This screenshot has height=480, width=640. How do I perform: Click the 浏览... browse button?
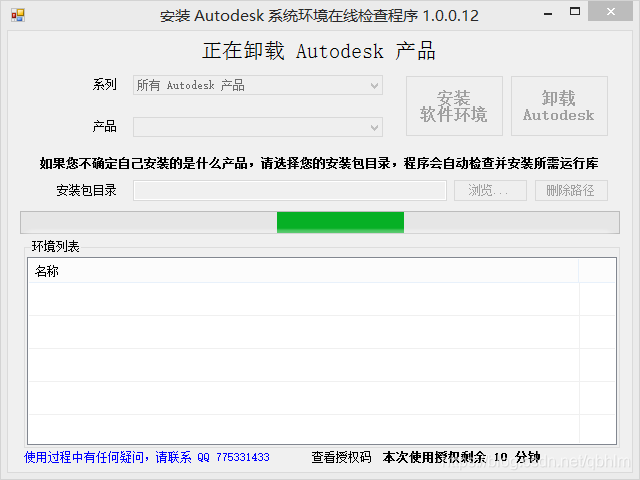(490, 191)
